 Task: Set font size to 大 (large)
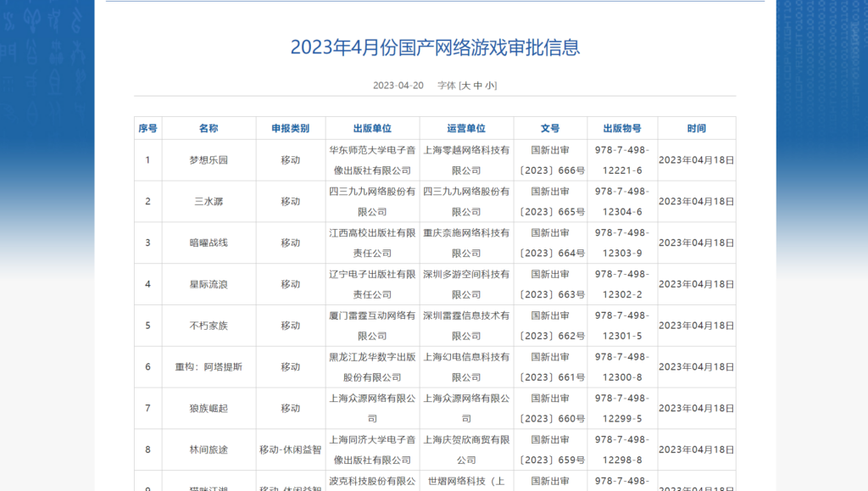tap(466, 86)
